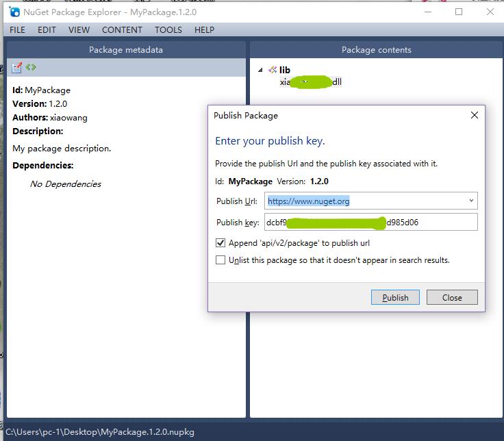Open the FILE menu
Viewport: 504px width, 441px height.
17,30
